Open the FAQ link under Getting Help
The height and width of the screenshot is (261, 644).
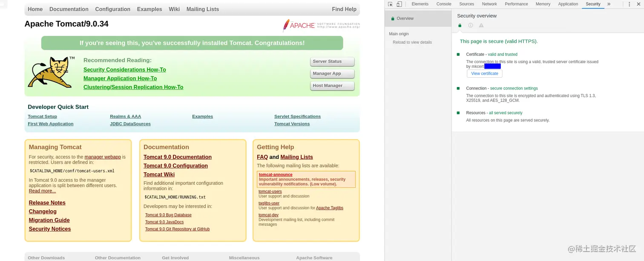[262, 157]
